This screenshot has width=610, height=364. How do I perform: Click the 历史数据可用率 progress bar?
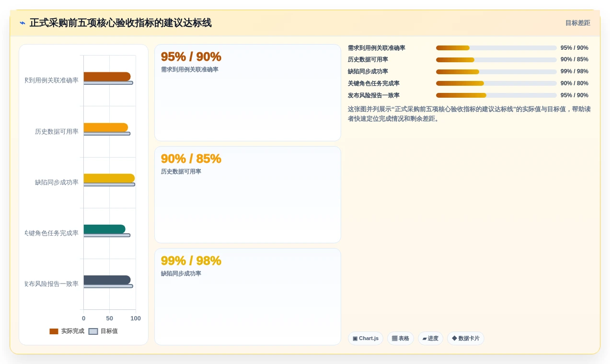coord(496,60)
